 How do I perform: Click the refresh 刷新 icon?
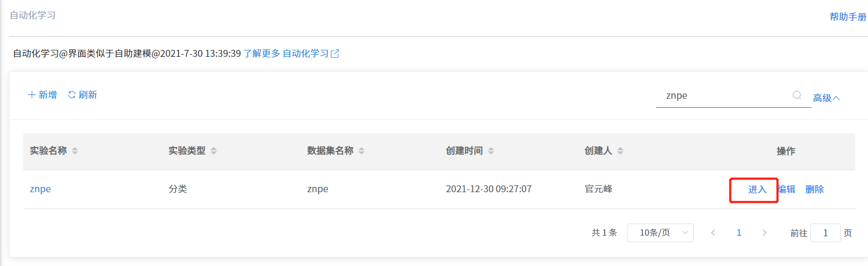tap(72, 95)
